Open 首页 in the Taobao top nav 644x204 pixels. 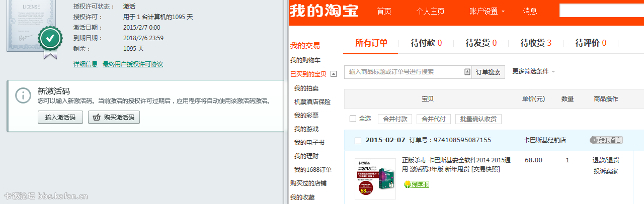384,11
